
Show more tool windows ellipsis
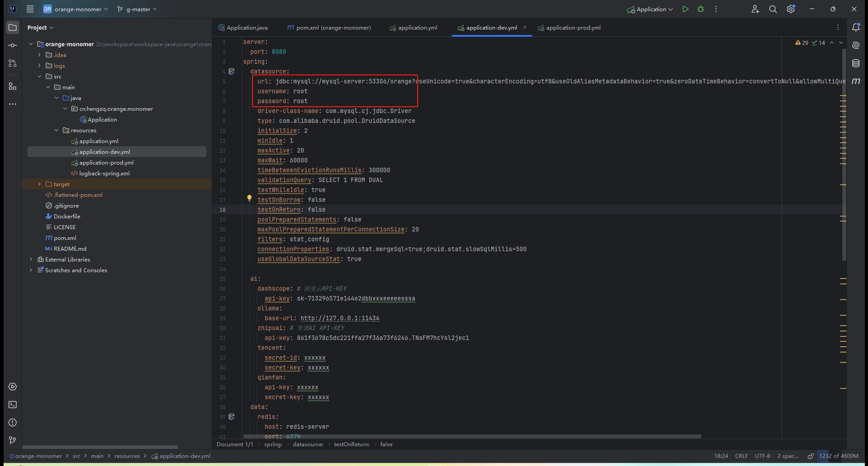13,104
